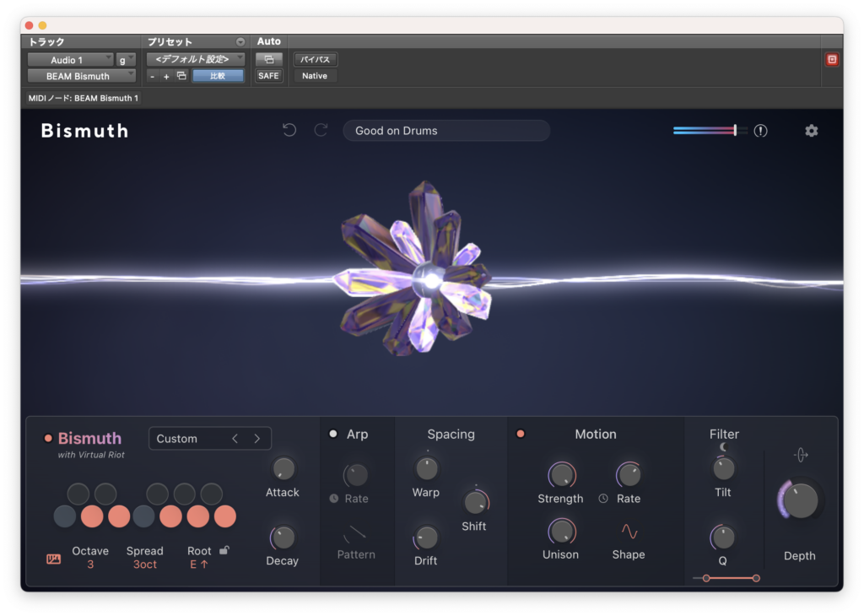
Task: Toggle the Root lock icon
Action: pyautogui.click(x=224, y=550)
